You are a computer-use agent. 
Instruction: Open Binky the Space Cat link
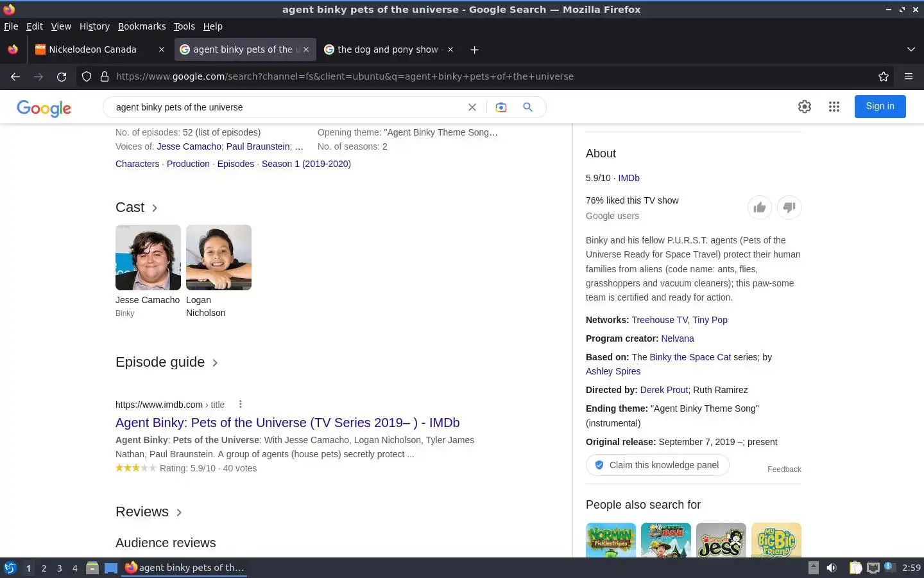click(690, 357)
